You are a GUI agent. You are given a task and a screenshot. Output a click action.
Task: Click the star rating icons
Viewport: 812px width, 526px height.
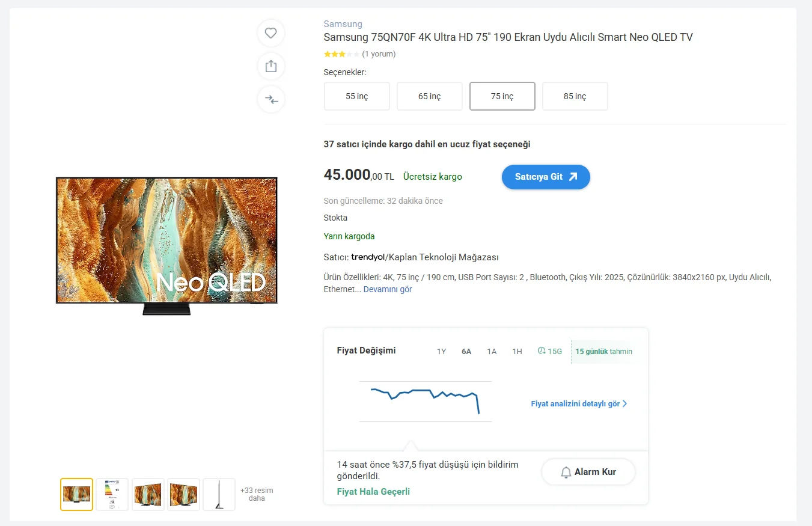click(341, 54)
